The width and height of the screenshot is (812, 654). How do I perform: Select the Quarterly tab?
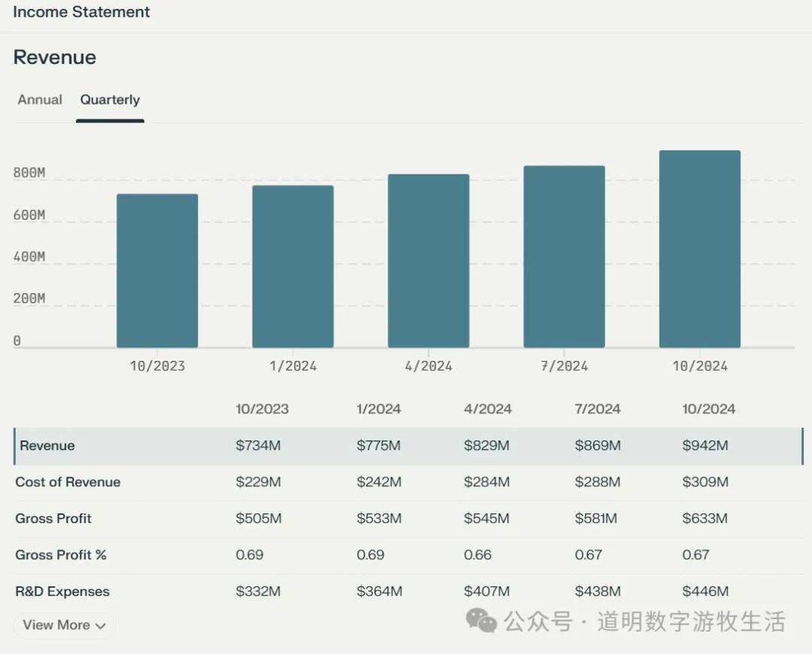click(110, 99)
